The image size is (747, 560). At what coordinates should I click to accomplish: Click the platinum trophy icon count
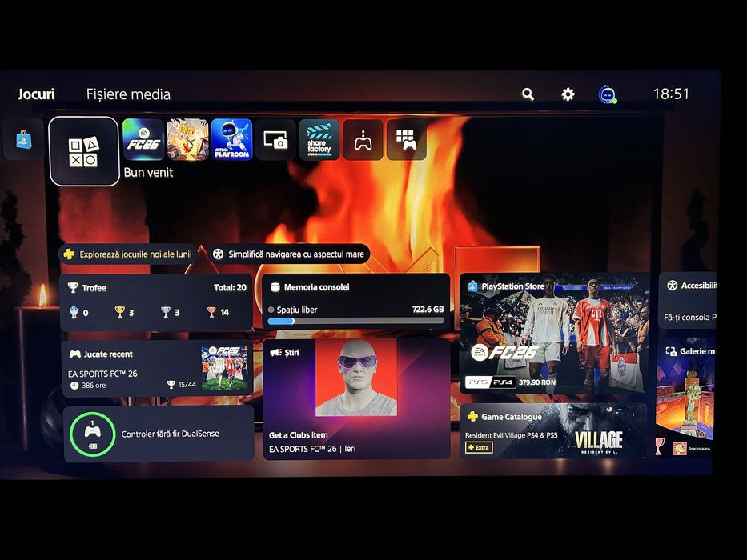point(79,312)
